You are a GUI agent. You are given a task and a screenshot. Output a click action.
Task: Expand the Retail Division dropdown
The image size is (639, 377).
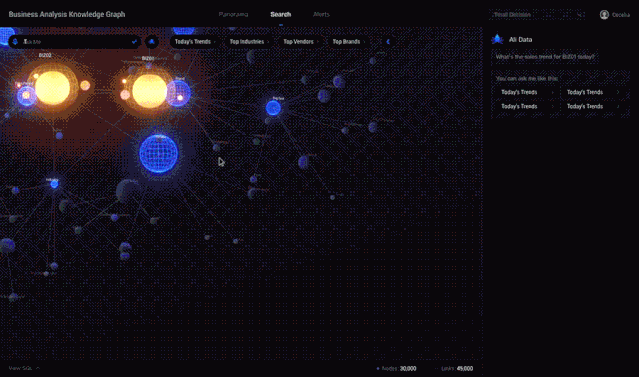537,15
